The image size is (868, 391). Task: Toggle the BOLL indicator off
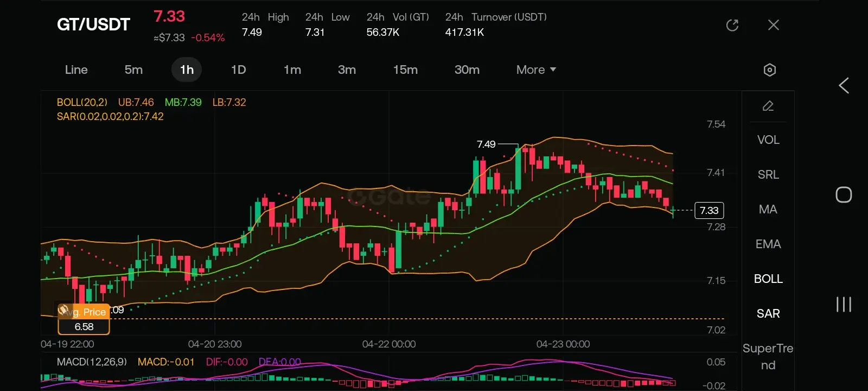click(768, 279)
